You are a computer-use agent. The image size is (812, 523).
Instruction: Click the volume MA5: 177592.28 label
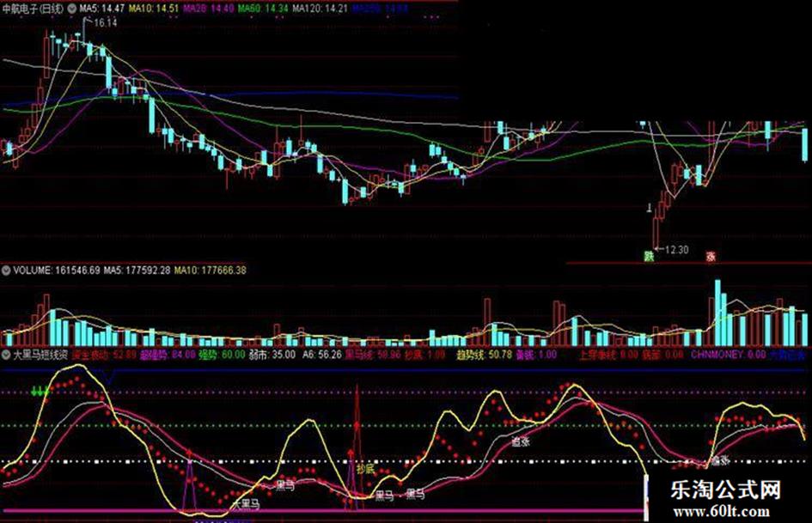[x=137, y=271]
